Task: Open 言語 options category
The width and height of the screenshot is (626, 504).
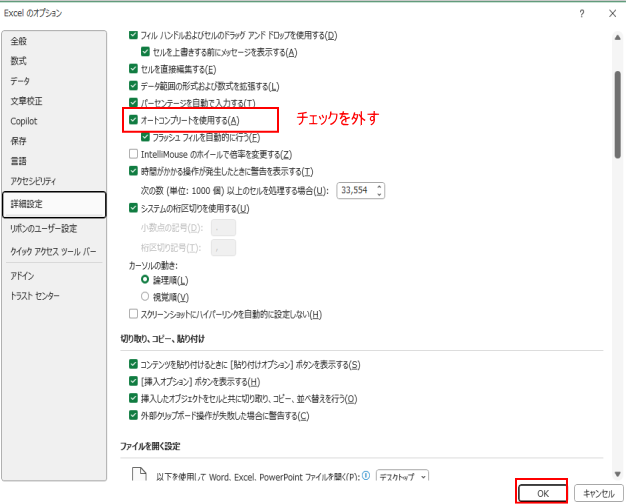Action: [54, 161]
